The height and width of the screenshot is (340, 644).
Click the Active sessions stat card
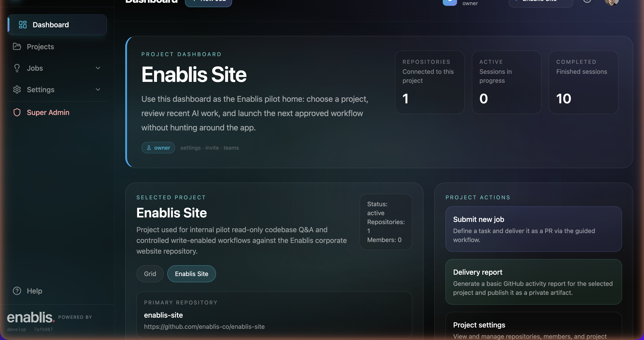tap(506, 82)
